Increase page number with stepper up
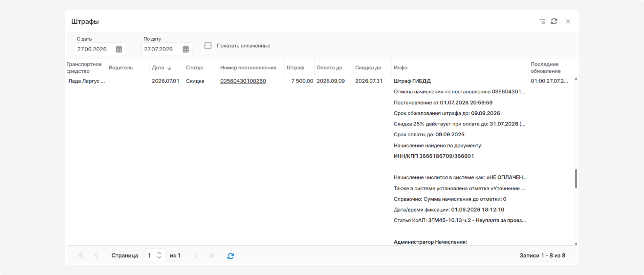This screenshot has height=275, width=644. click(159, 253)
